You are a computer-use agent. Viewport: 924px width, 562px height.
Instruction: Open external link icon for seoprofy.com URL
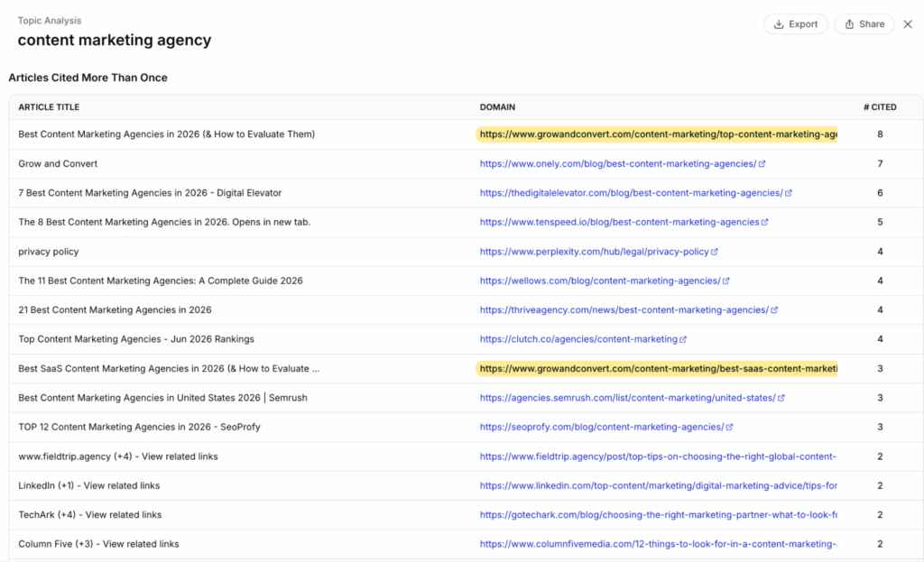point(729,427)
